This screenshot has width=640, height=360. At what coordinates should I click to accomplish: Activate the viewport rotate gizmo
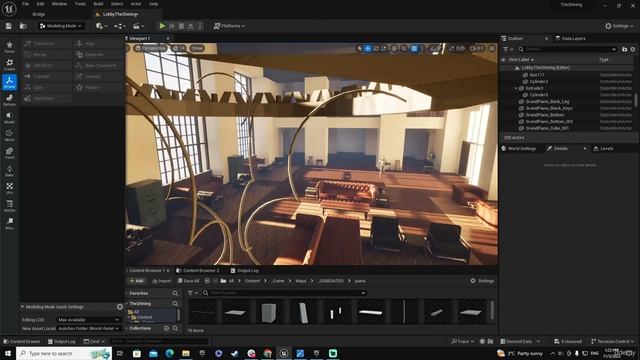(x=376, y=49)
